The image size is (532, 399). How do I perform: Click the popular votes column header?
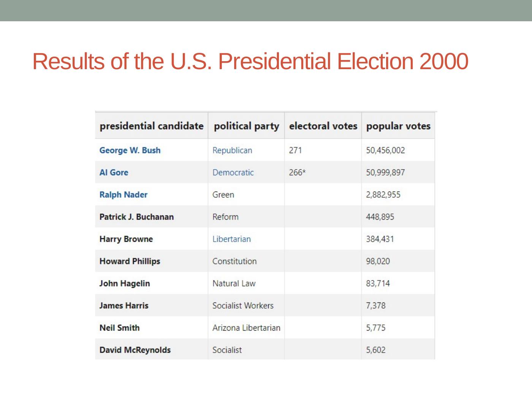click(x=398, y=126)
